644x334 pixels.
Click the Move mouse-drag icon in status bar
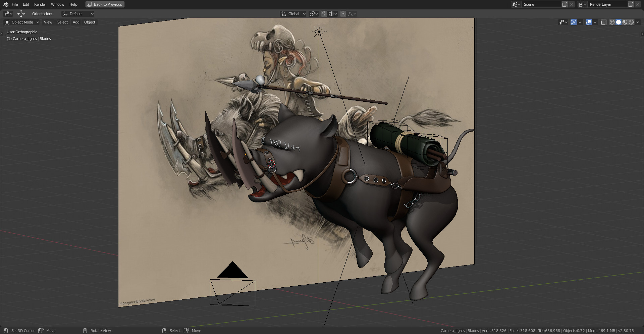point(41,331)
